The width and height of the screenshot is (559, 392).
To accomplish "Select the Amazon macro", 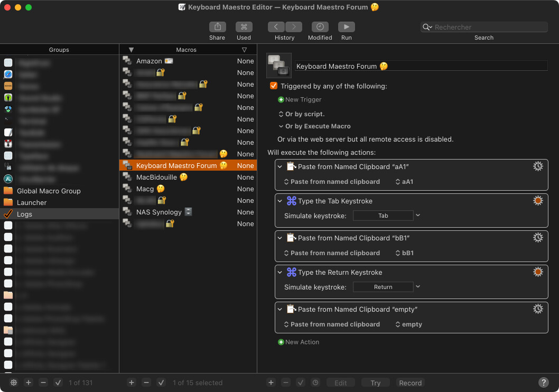I will pyautogui.click(x=188, y=61).
